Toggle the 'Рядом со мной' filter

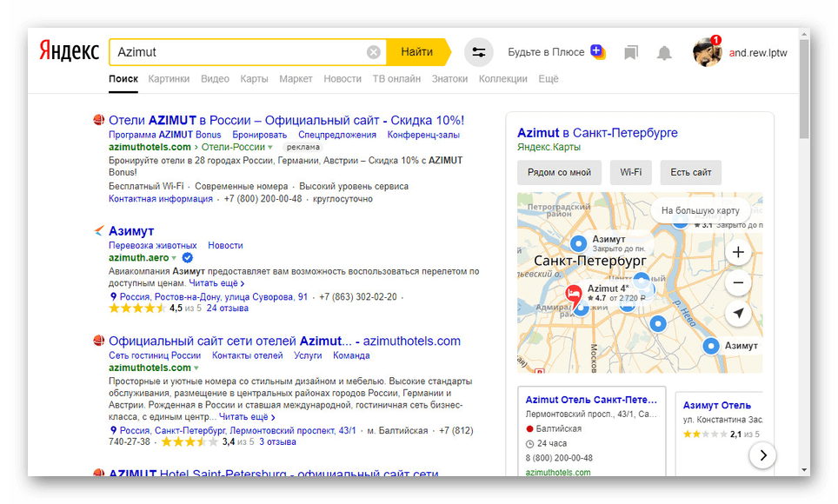click(x=559, y=172)
